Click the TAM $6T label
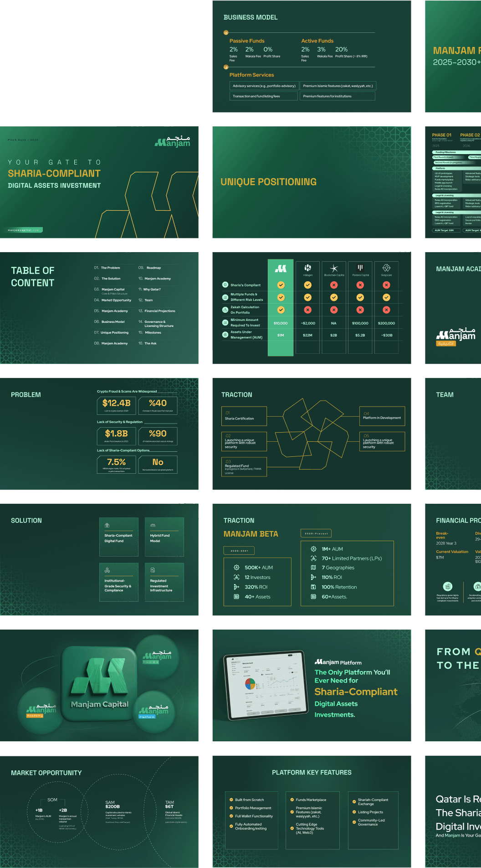Screen dimensions: 481x868 (x=169, y=804)
